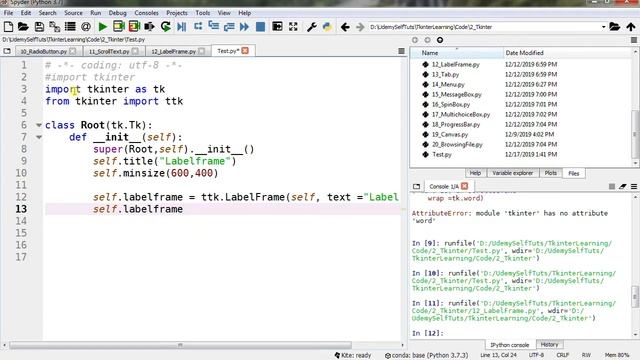Open the file list (outline) icon
Screen dimensions: 640x360
click(70, 27)
